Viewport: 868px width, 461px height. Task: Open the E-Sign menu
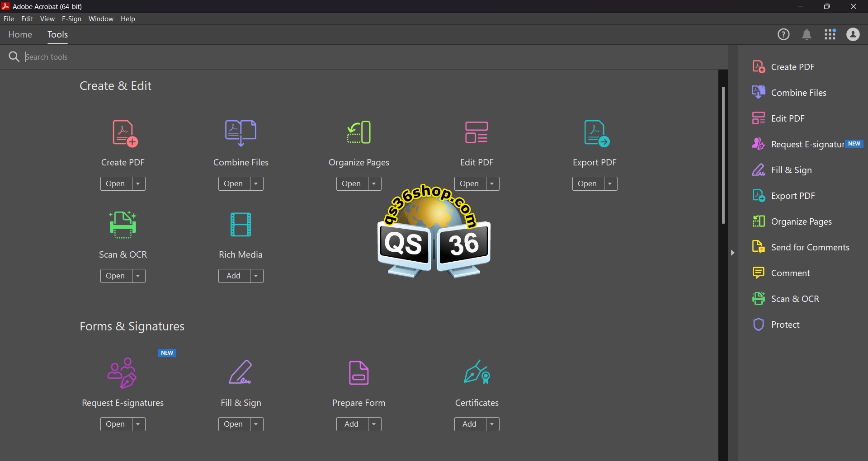coord(71,19)
